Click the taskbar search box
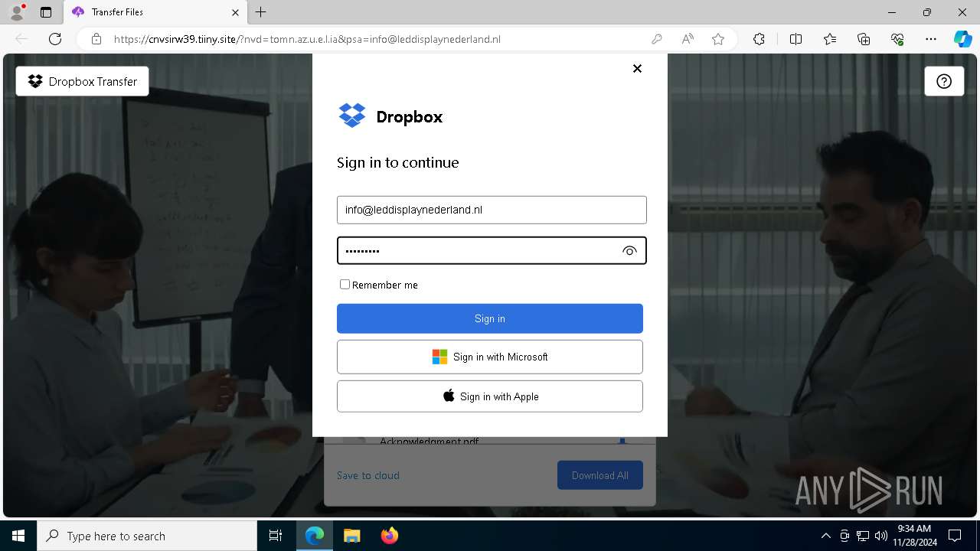Screen dimensions: 980x551 [x=147, y=536]
